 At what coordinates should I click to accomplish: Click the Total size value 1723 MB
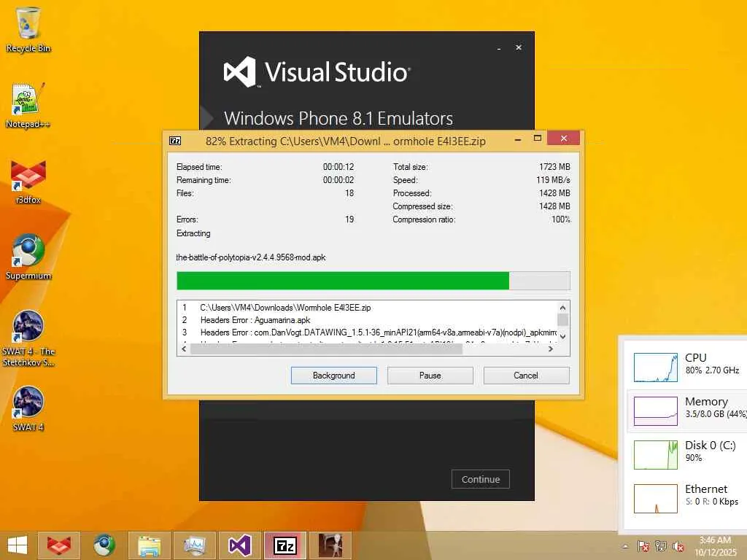[x=554, y=167]
